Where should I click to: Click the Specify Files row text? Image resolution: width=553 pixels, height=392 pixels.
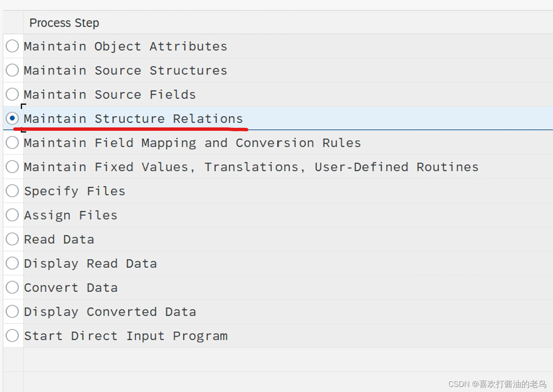point(75,191)
